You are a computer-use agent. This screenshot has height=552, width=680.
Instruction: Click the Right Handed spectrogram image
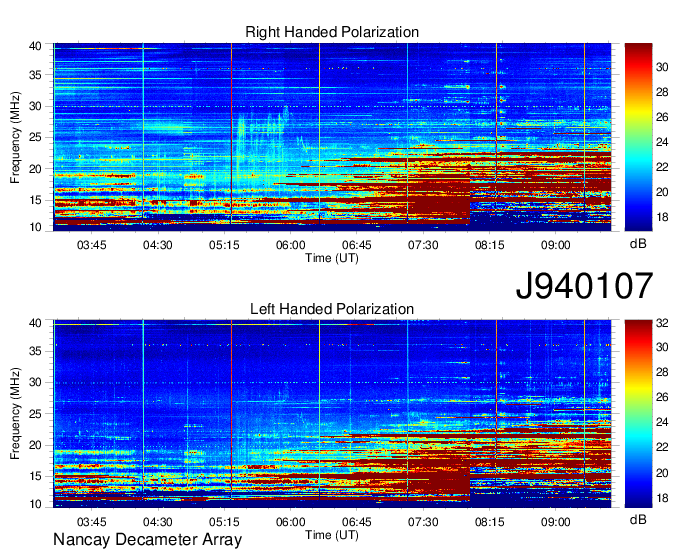click(x=332, y=137)
